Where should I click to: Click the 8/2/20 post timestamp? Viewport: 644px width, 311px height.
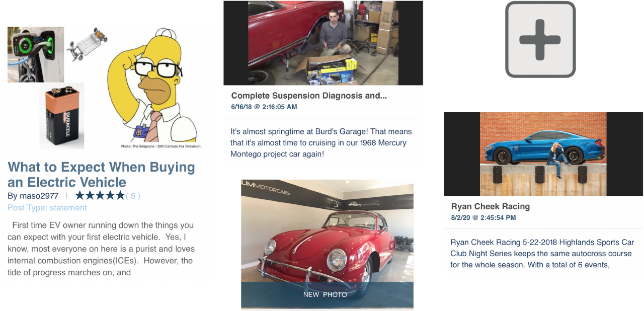484,218
